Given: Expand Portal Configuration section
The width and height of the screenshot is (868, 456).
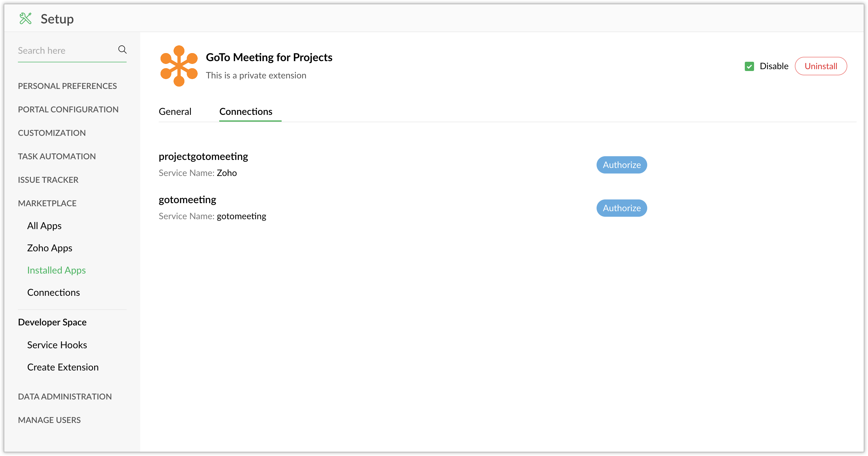Looking at the screenshot, I should tap(68, 110).
